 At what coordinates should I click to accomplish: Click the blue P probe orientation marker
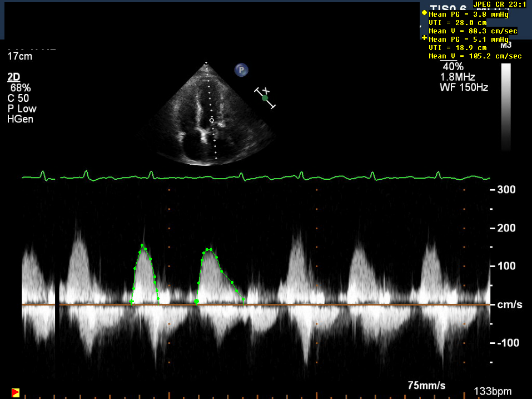pos(241,70)
